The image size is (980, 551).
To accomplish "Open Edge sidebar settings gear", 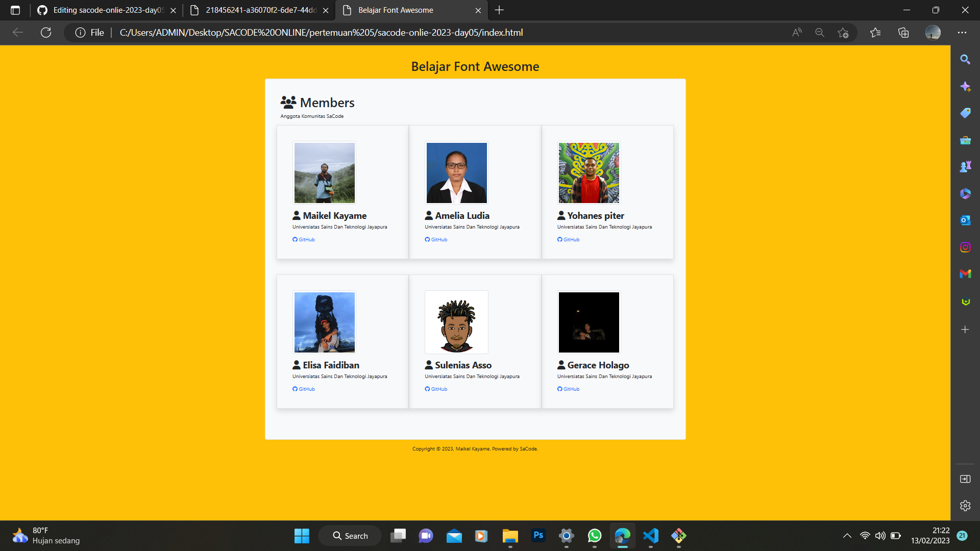I will [x=965, y=506].
